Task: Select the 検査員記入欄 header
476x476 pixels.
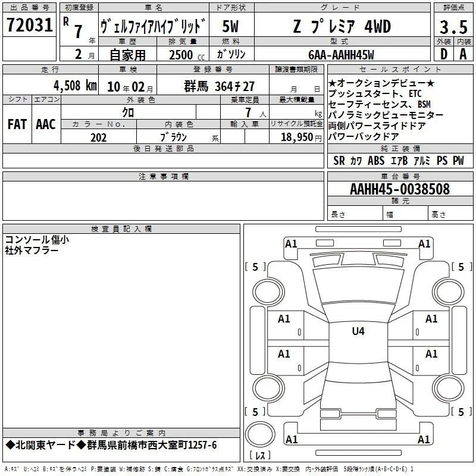Action: click(121, 229)
